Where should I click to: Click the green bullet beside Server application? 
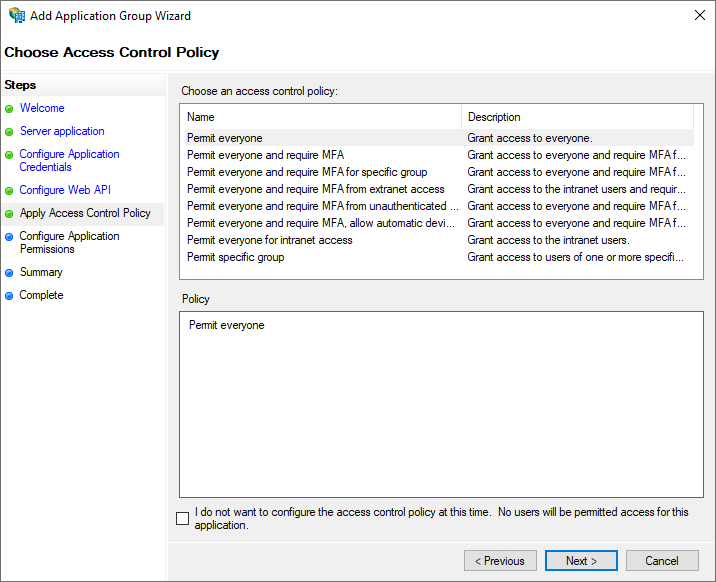pos(10,132)
